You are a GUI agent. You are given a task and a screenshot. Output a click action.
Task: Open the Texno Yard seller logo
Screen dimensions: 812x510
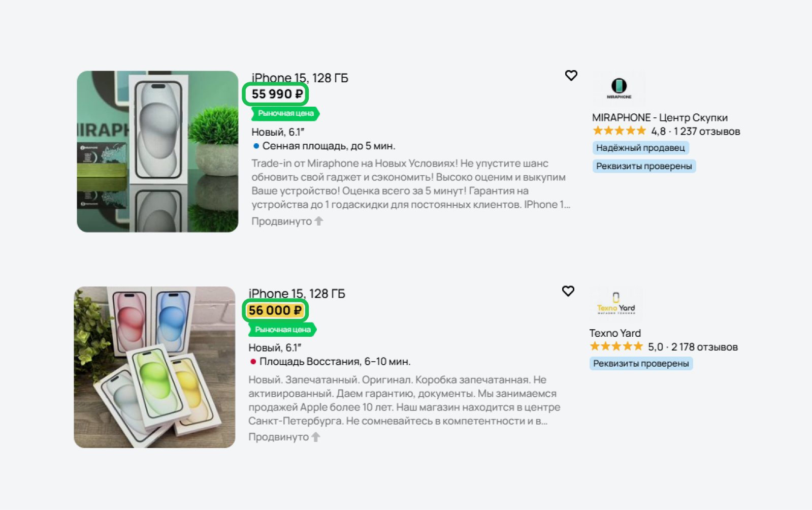616,304
